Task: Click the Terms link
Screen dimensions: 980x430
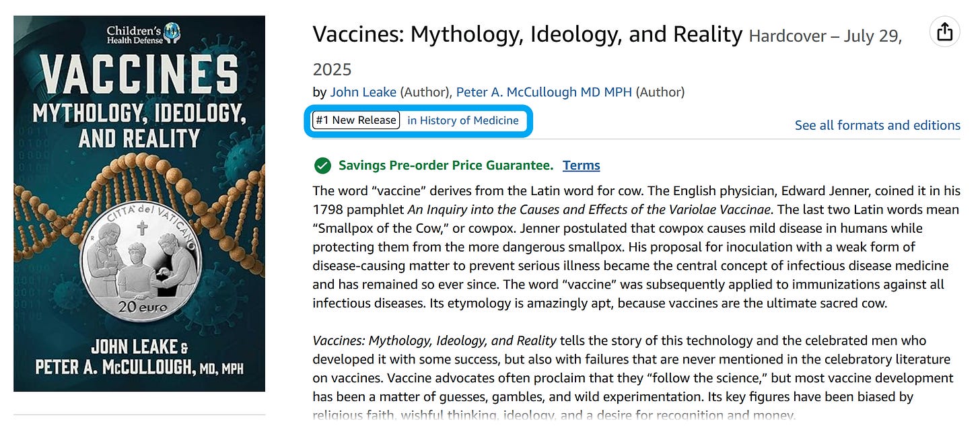Action: (x=581, y=166)
